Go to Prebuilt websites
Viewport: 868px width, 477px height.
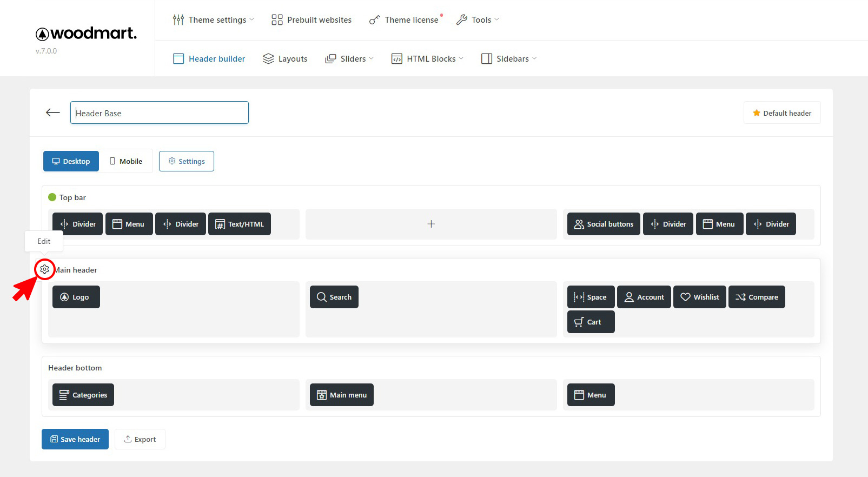(312, 20)
